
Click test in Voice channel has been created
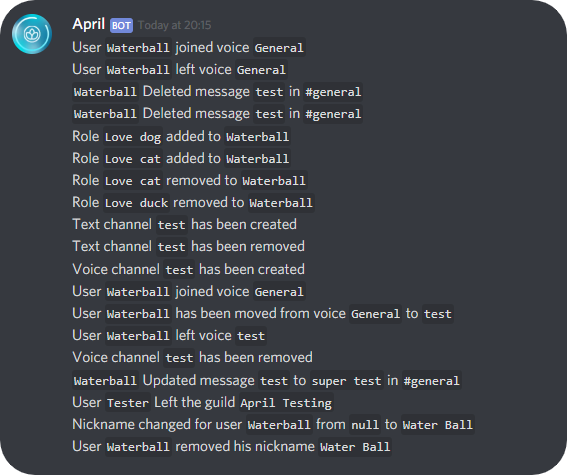[179, 270]
